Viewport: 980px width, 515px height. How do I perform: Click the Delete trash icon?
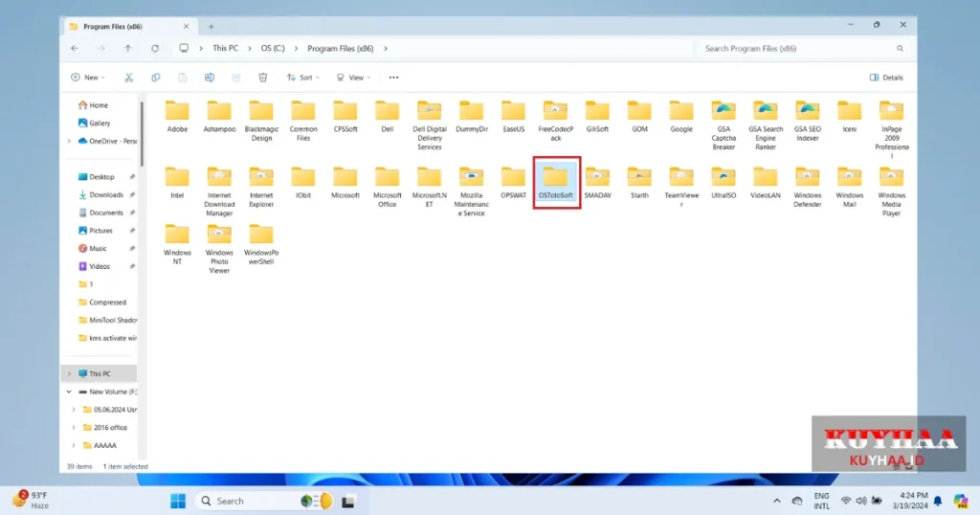[x=263, y=78]
